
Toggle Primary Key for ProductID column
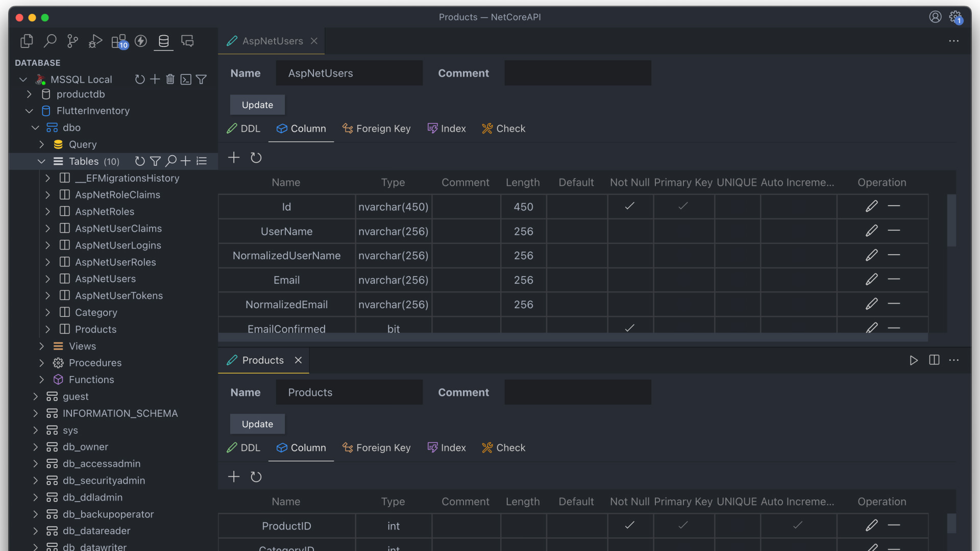coord(682,525)
